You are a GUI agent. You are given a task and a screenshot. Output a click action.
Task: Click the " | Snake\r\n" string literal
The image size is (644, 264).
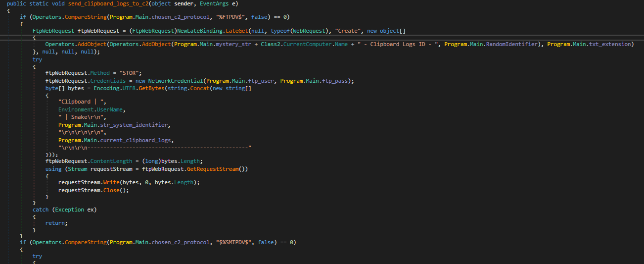coord(80,116)
